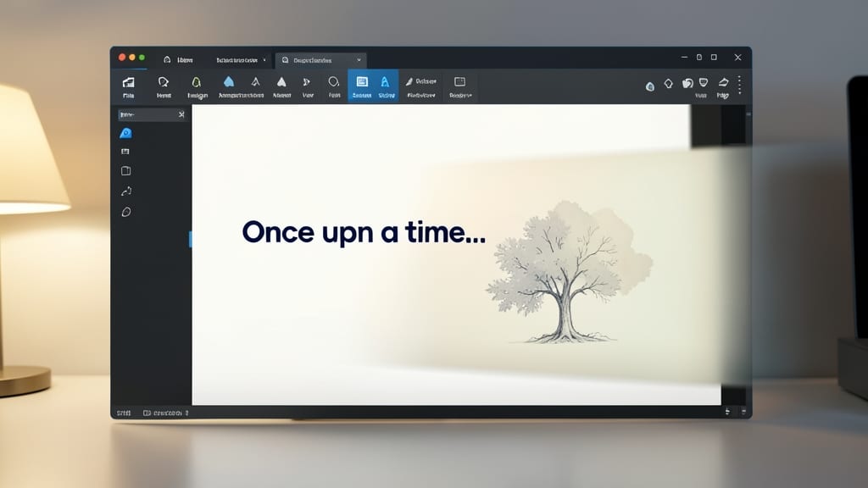Click the curled undo-style icon at ribbon right
868x488 pixels.
687,83
